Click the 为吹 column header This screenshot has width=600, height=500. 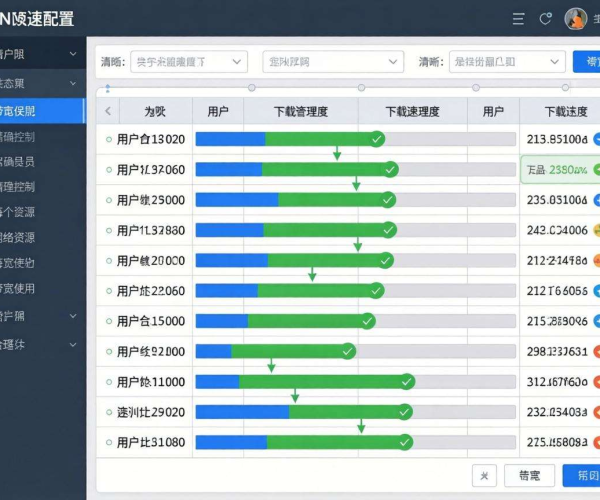[x=155, y=111]
